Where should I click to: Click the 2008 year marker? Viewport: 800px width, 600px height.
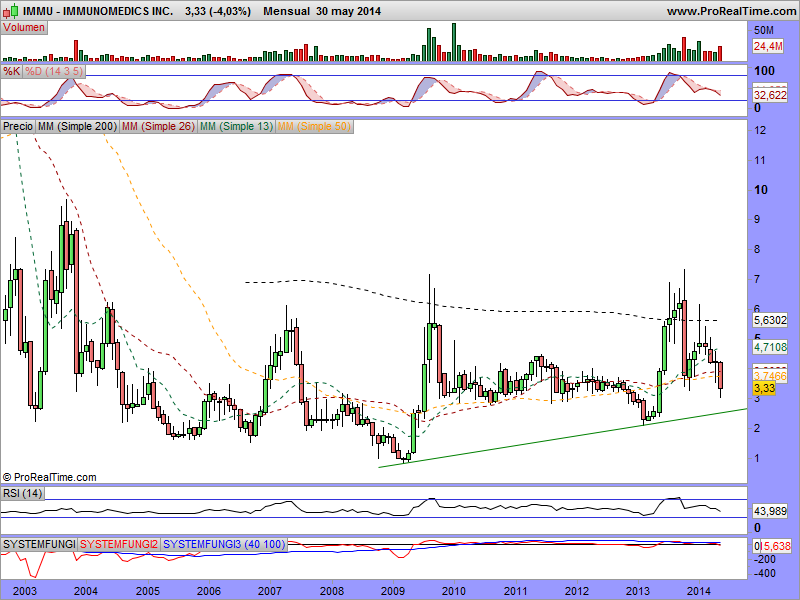click(x=332, y=591)
